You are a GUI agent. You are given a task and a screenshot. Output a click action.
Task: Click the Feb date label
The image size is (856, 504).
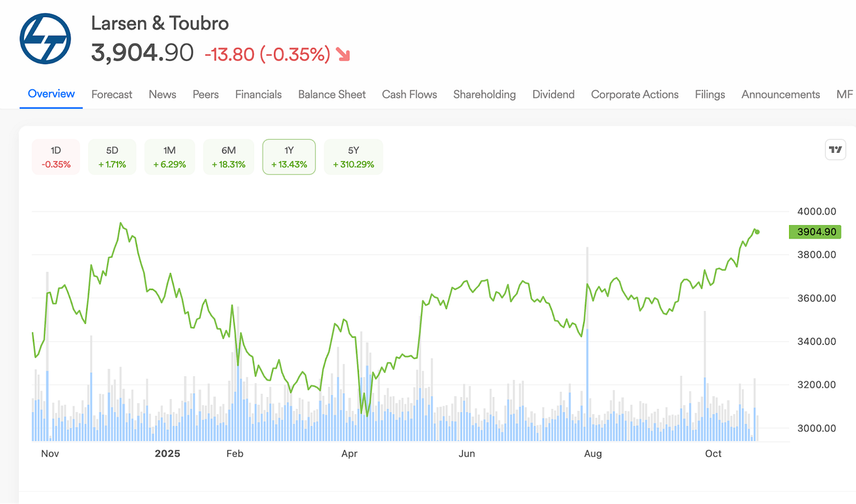coord(235,453)
